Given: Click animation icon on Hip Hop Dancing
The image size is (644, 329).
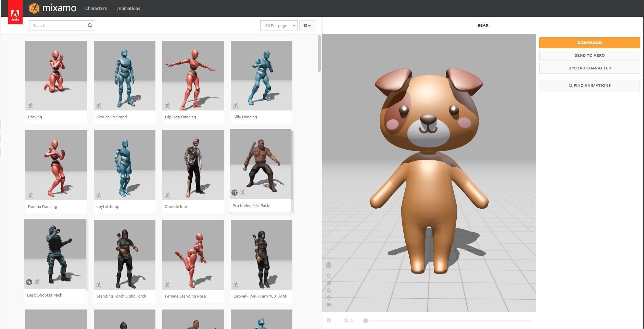Looking at the screenshot, I should (x=167, y=106).
